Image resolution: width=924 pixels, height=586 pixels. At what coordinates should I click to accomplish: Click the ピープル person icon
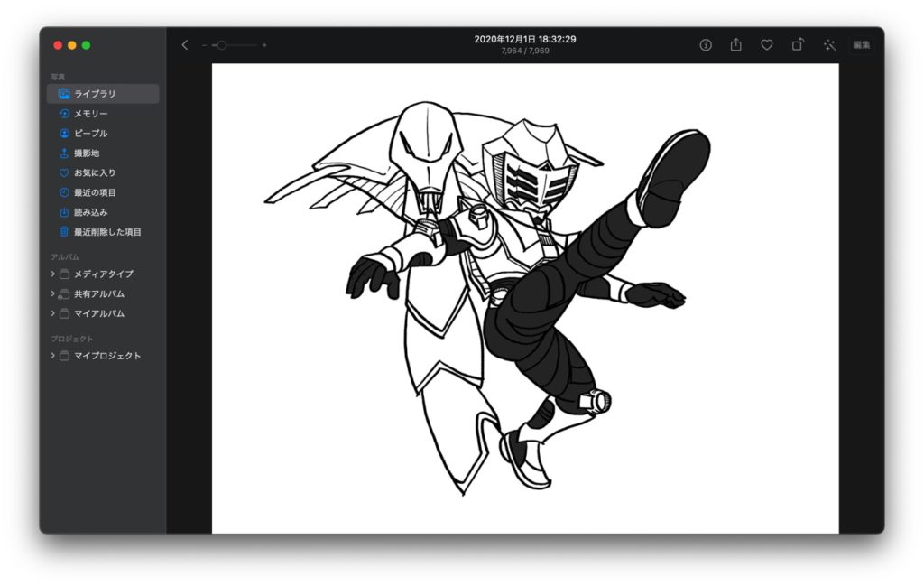pyautogui.click(x=64, y=134)
